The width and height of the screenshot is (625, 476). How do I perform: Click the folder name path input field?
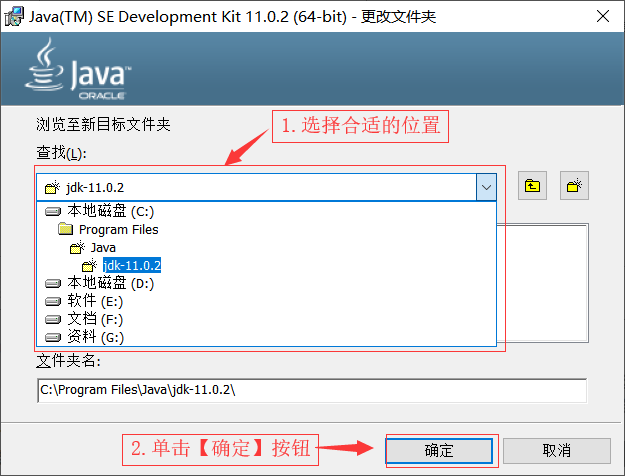312,390
